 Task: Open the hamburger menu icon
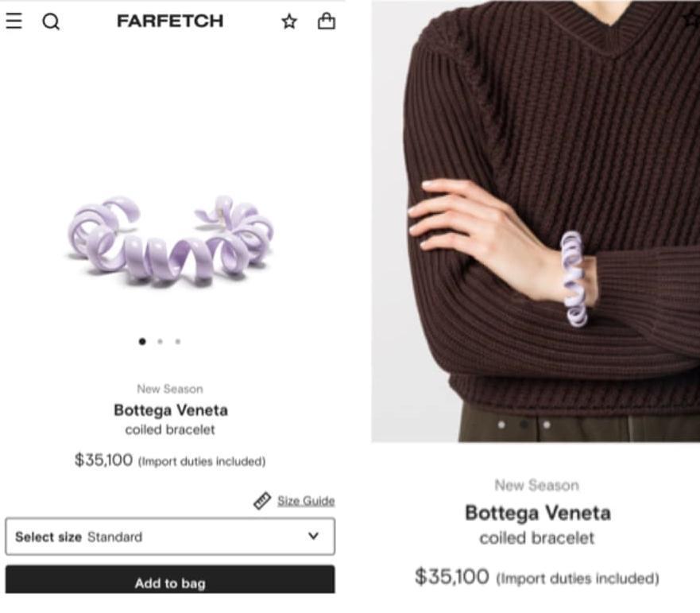[x=14, y=21]
